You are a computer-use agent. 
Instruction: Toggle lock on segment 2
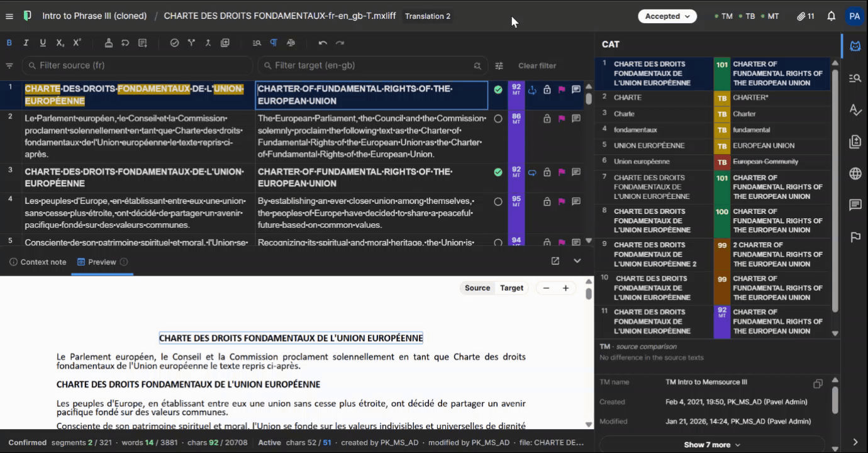pyautogui.click(x=547, y=118)
